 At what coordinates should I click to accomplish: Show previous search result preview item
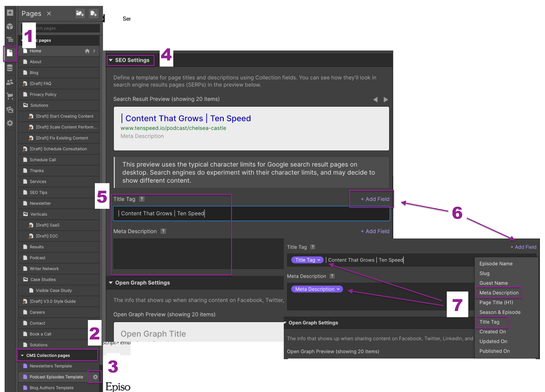[x=375, y=100]
